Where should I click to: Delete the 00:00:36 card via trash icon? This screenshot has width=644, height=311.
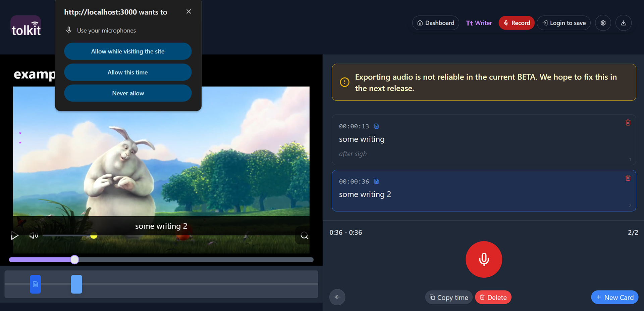click(628, 178)
